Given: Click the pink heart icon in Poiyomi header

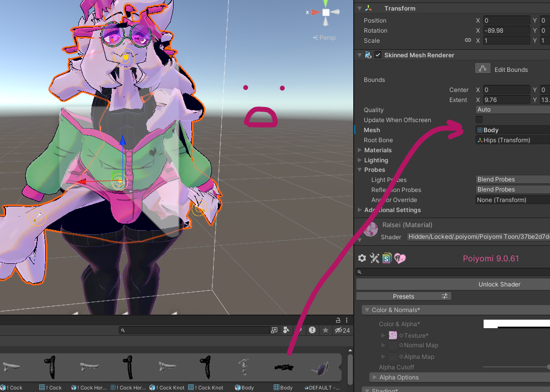Looking at the screenshot, I should coord(400,258).
